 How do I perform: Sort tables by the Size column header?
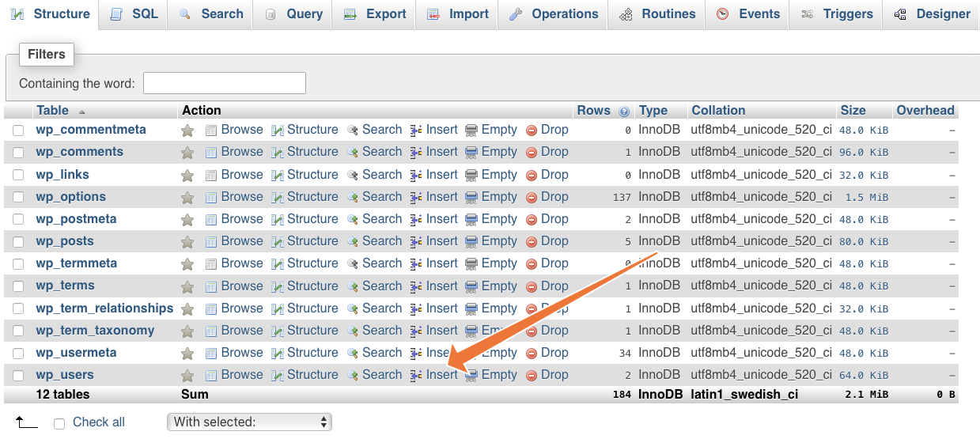(853, 111)
